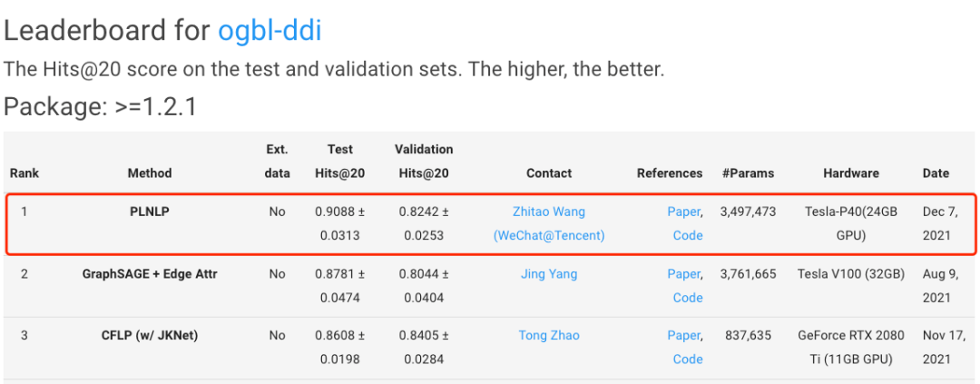980x384 pixels.
Task: Open Jing Yang's contact link
Action: (x=549, y=273)
